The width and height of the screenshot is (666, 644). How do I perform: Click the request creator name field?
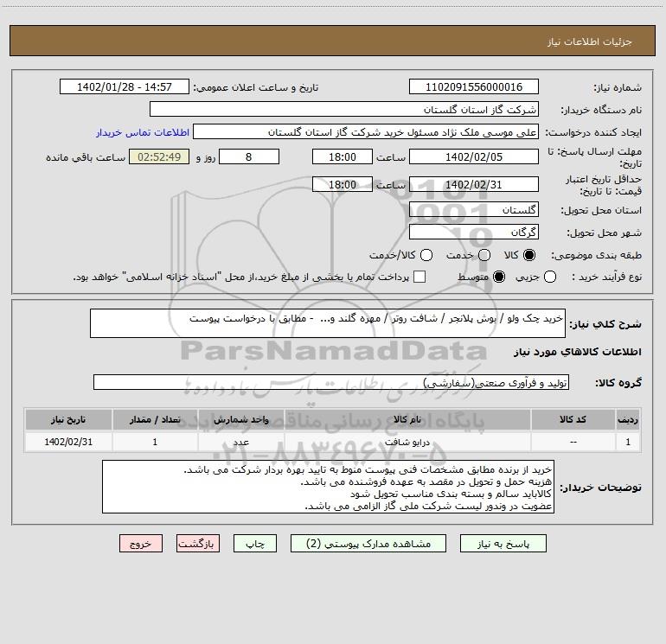click(366, 131)
